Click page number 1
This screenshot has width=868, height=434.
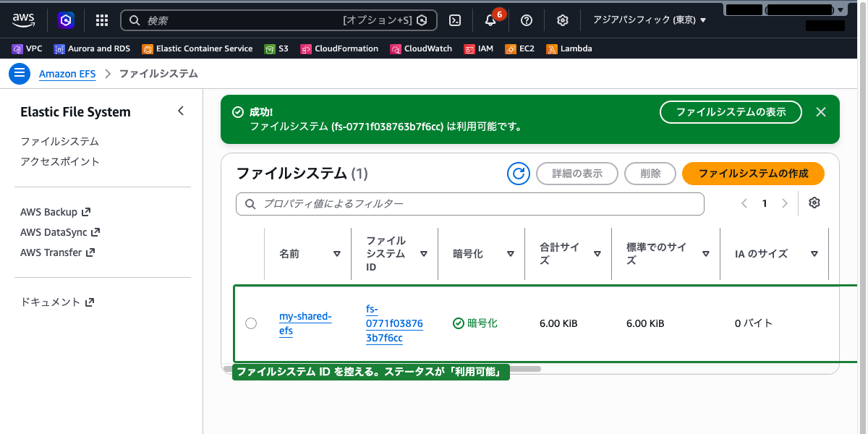[x=765, y=204]
